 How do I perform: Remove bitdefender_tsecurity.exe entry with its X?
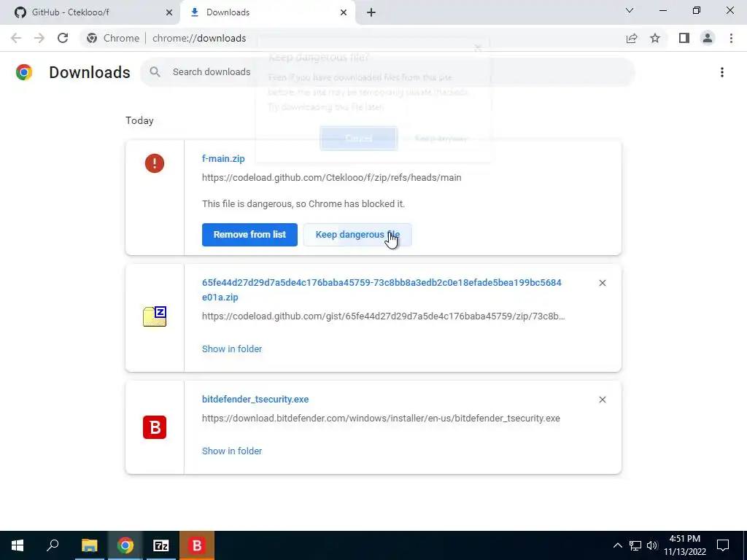[602, 400]
